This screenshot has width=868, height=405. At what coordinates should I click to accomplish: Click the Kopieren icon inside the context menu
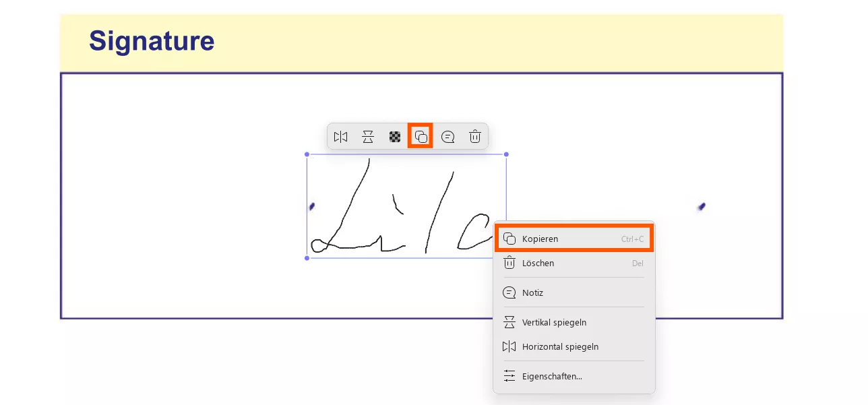coord(509,238)
